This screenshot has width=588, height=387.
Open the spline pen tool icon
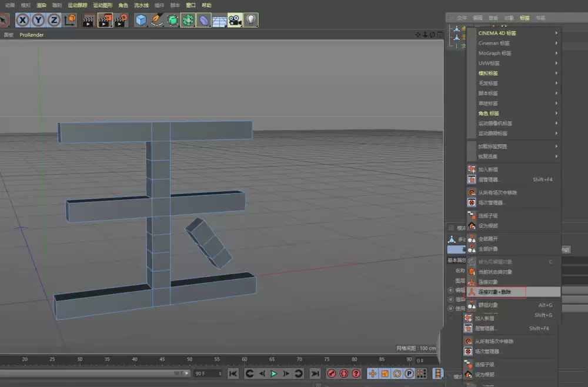point(157,19)
